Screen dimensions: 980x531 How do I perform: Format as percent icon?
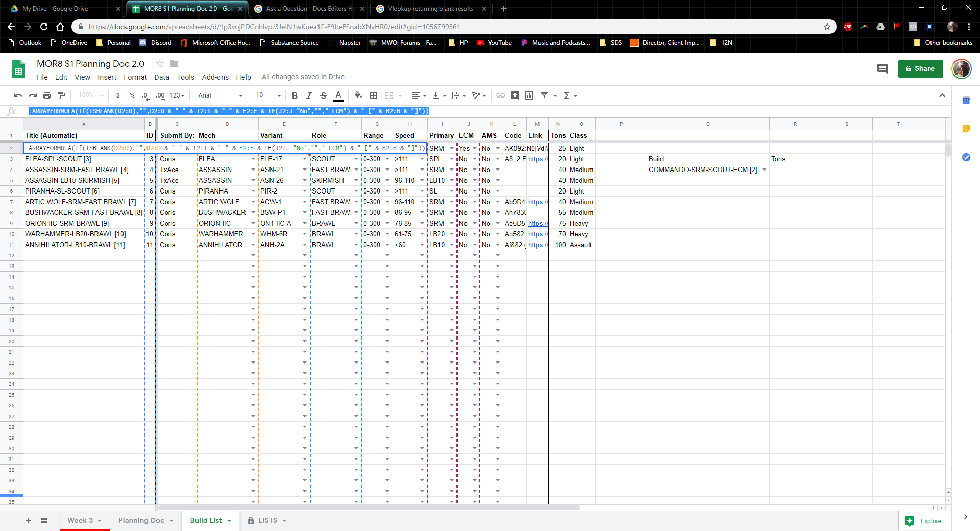point(132,95)
